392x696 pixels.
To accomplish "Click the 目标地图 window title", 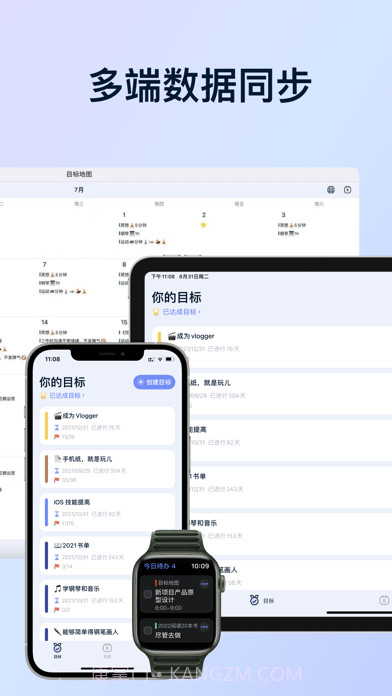I will click(x=79, y=174).
